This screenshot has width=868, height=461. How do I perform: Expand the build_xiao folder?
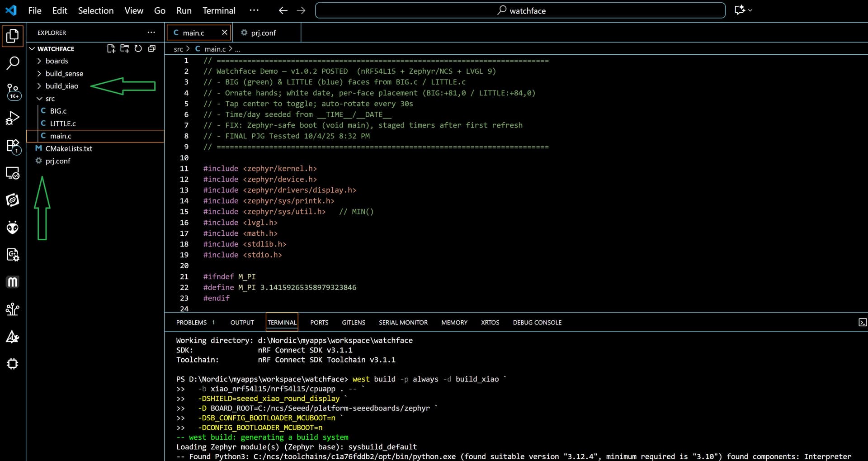(x=61, y=86)
